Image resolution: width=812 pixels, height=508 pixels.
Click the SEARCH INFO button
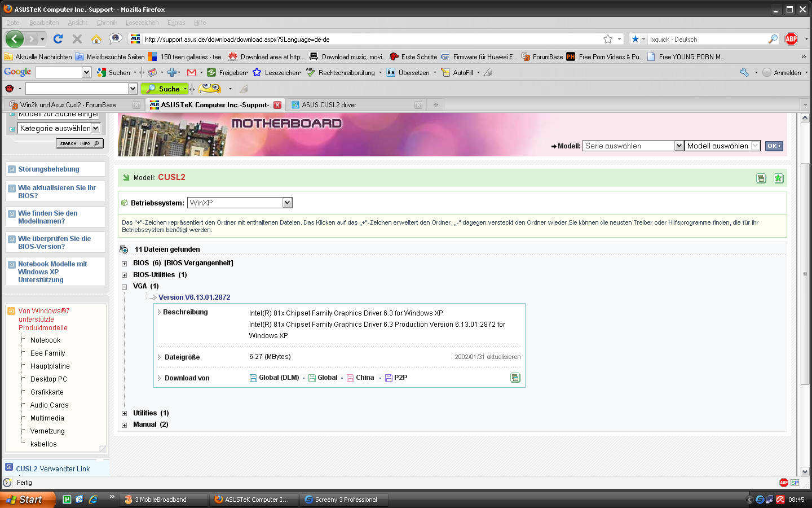80,143
